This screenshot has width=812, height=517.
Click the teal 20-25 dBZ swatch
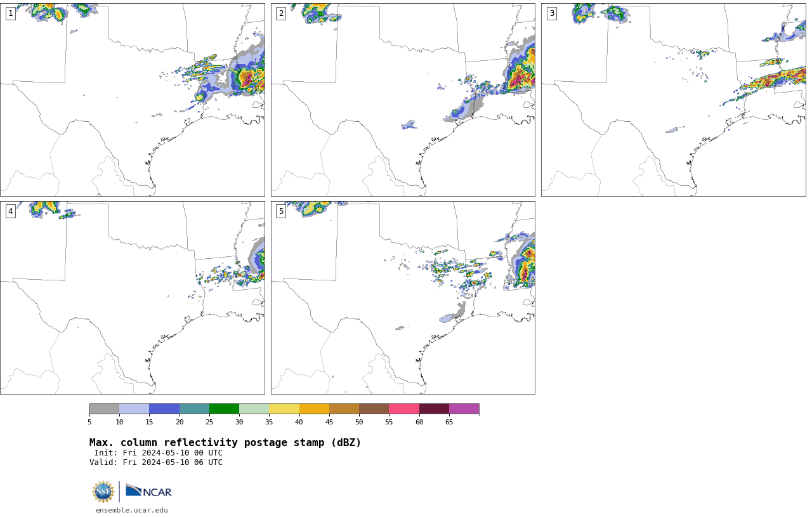[x=194, y=409]
